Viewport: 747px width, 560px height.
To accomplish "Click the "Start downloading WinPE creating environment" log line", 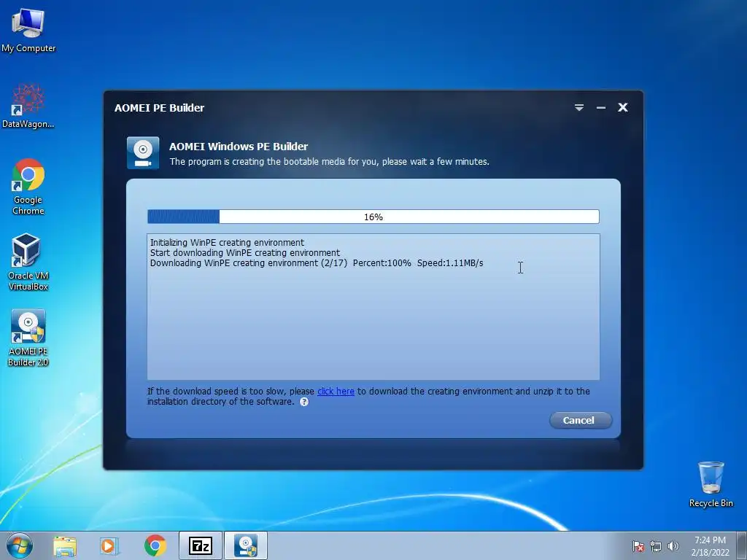I will tap(245, 253).
